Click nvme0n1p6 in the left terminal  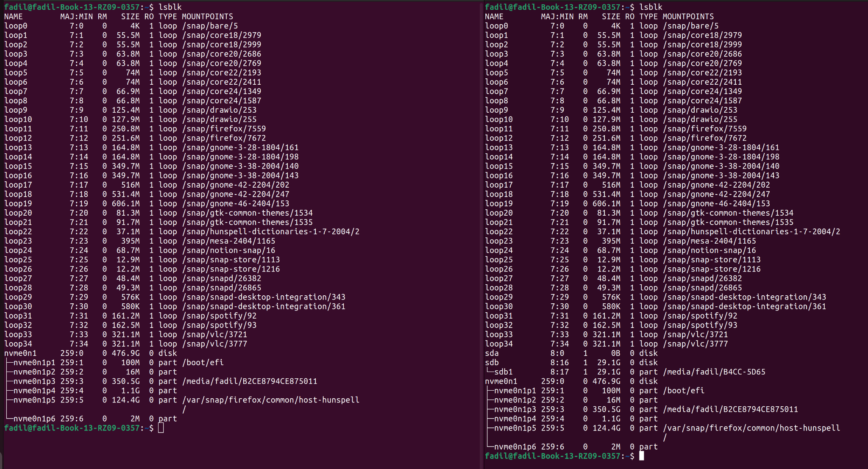(34, 419)
